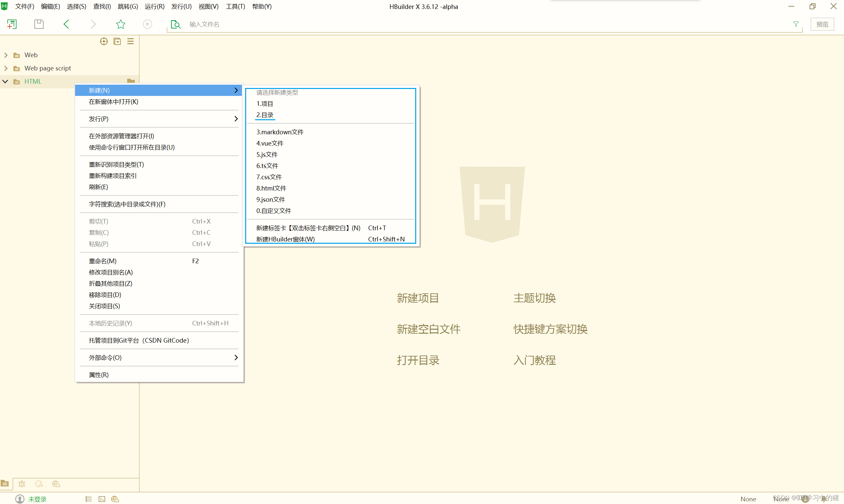Click the new file toolbar icon

tap(12, 24)
